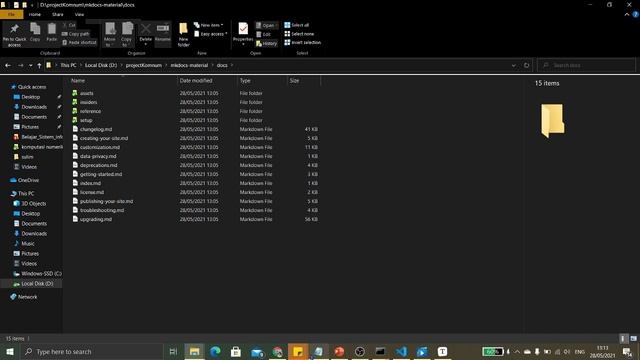
Task: Click the Edit button in Open group
Action: pos(264,34)
